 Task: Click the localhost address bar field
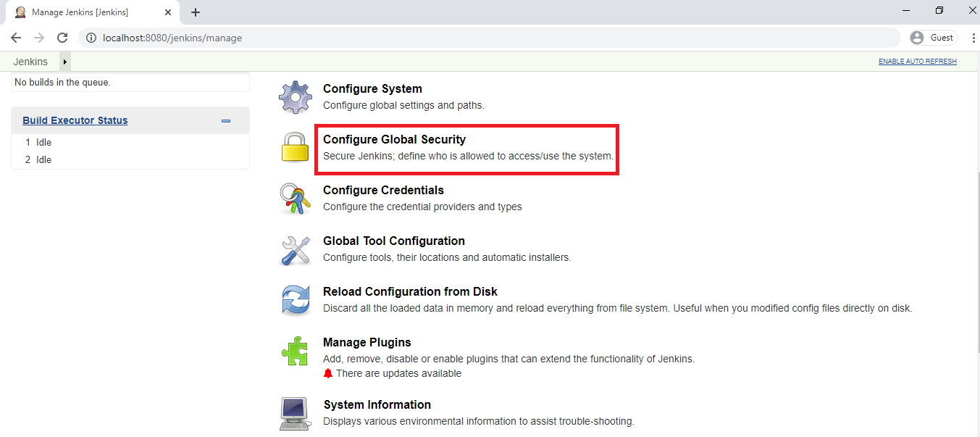[490, 38]
